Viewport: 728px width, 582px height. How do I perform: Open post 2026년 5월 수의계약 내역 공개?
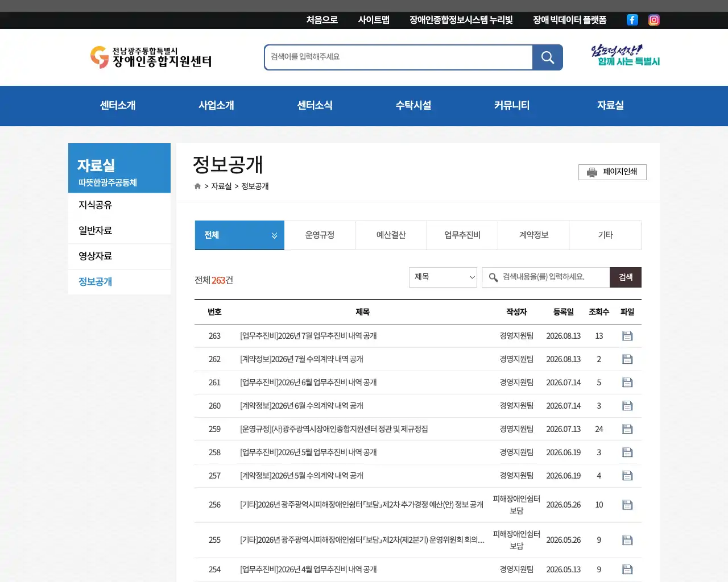(x=301, y=476)
